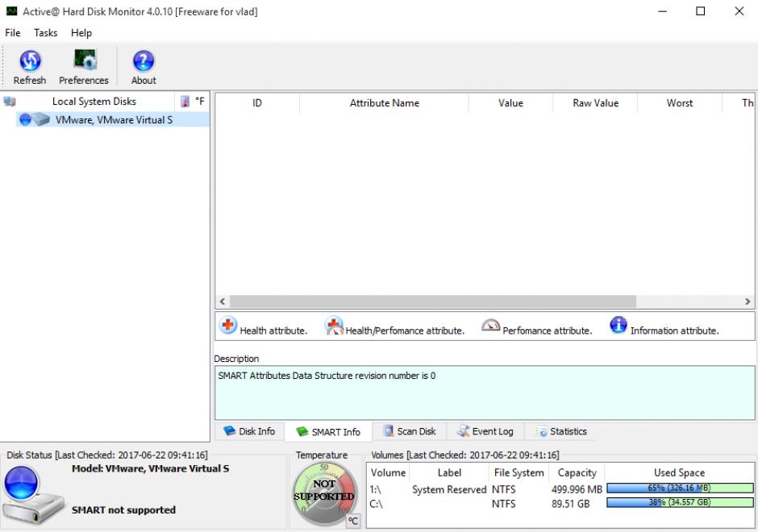Click the Health/Perfomance attribute icon
The image size is (758, 532).
334,326
